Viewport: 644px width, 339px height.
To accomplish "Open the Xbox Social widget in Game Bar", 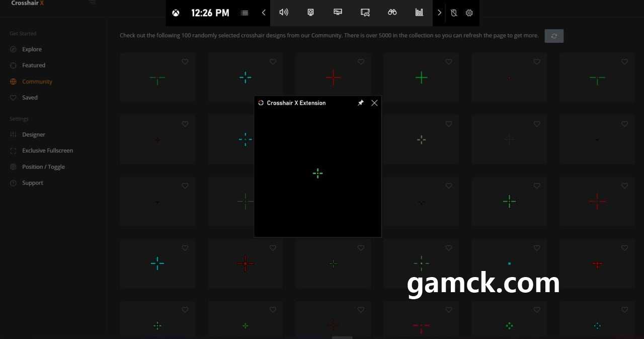I will pyautogui.click(x=365, y=13).
